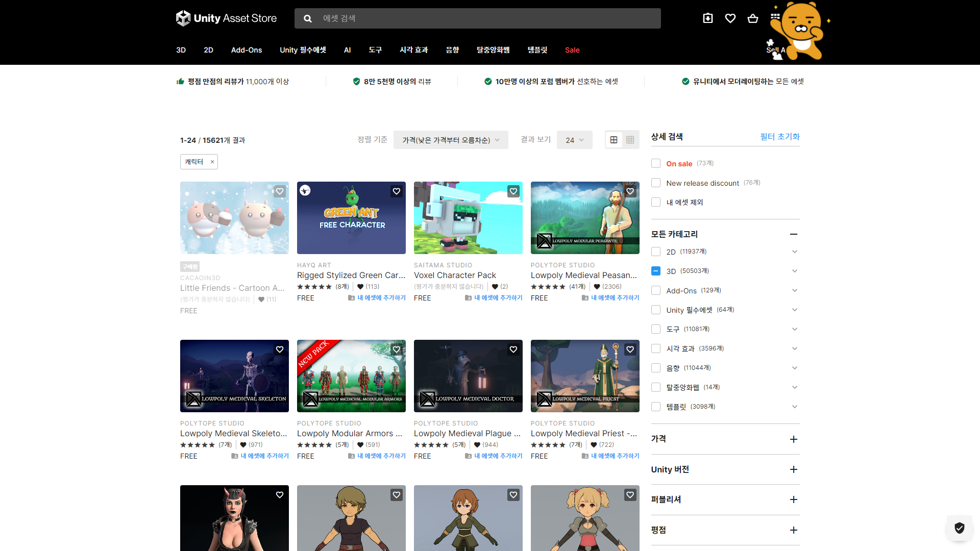This screenshot has width=980, height=551.
Task: Switch to the compact grid view icon
Action: pyautogui.click(x=630, y=140)
